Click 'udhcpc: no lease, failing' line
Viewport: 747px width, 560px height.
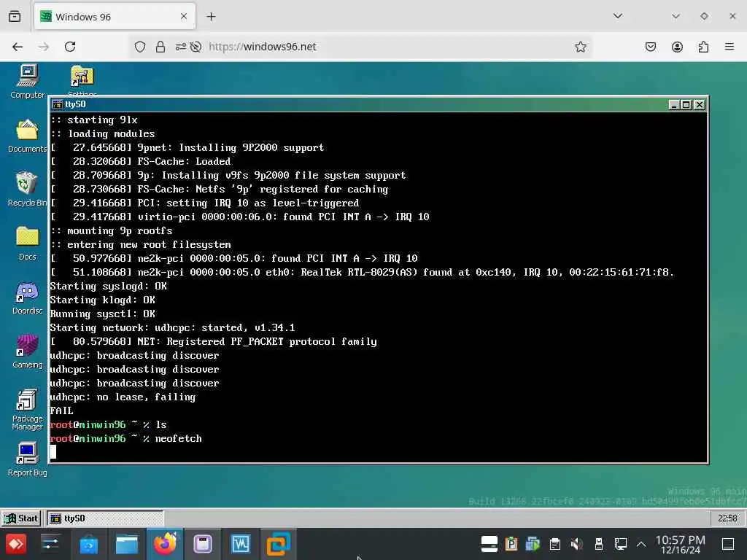click(x=123, y=397)
